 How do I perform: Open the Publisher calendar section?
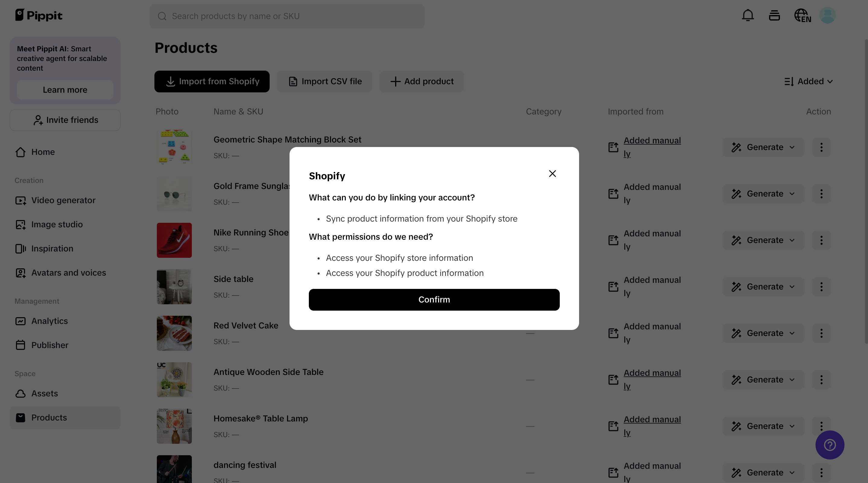[50, 345]
